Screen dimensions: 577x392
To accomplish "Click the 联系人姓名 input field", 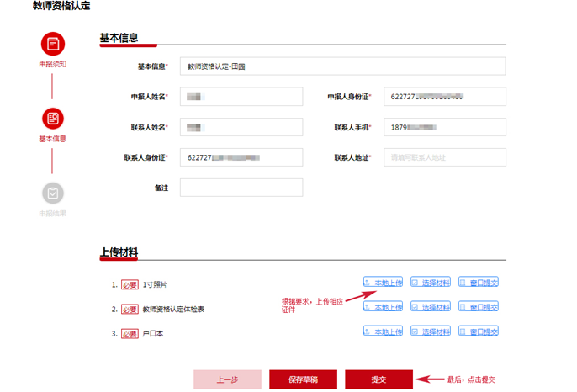I will tap(241, 127).
